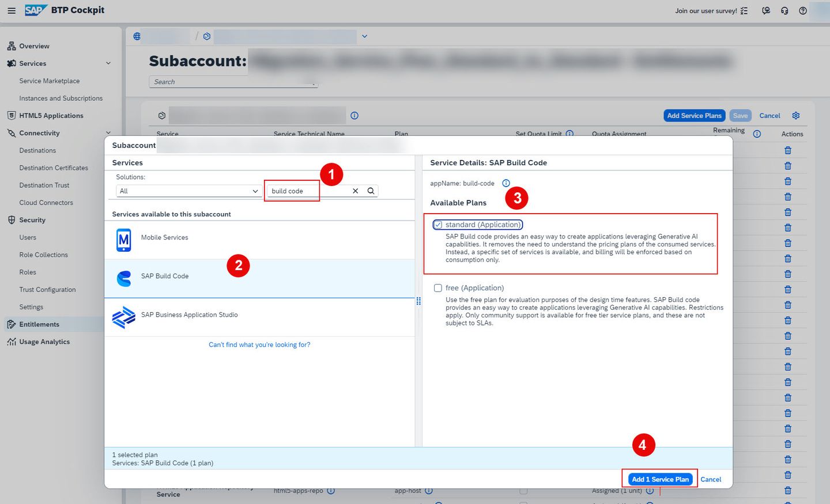
Task: Collapse the Services sidebar group
Action: pyautogui.click(x=108, y=63)
